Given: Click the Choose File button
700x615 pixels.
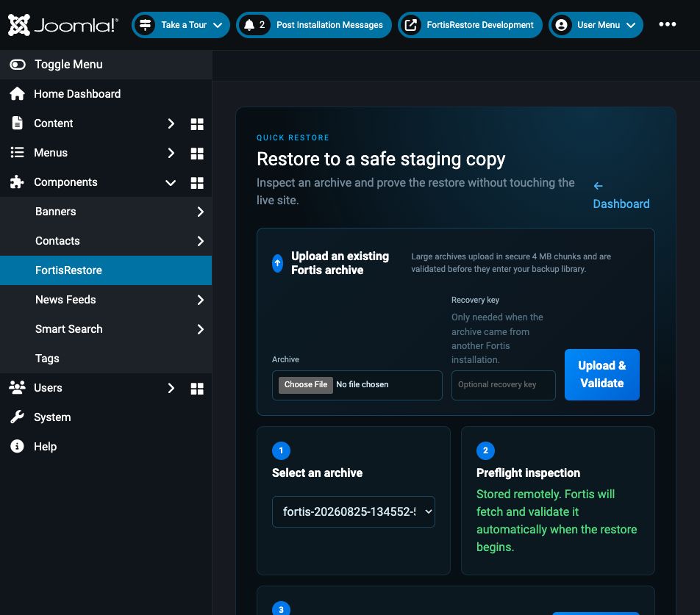Looking at the screenshot, I should (x=306, y=385).
